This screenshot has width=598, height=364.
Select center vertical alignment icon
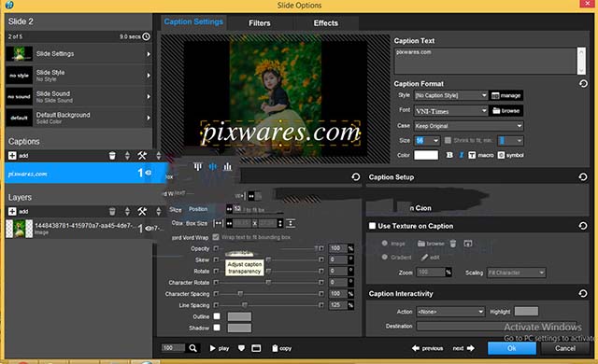pos(213,166)
